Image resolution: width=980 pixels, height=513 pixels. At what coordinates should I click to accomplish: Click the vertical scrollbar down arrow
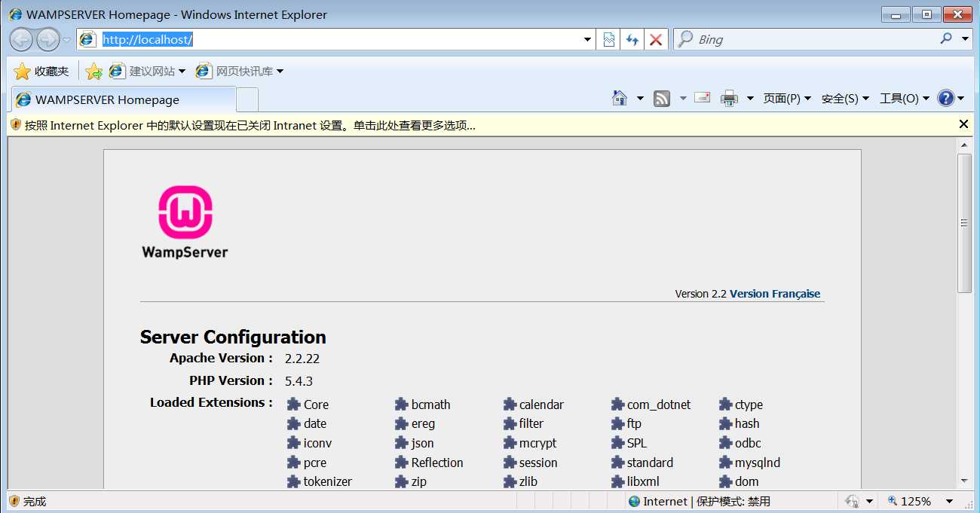964,481
